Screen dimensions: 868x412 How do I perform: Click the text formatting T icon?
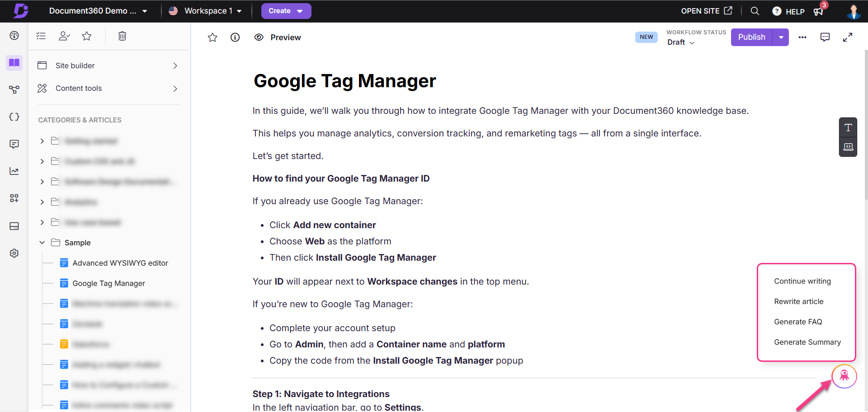click(x=848, y=127)
